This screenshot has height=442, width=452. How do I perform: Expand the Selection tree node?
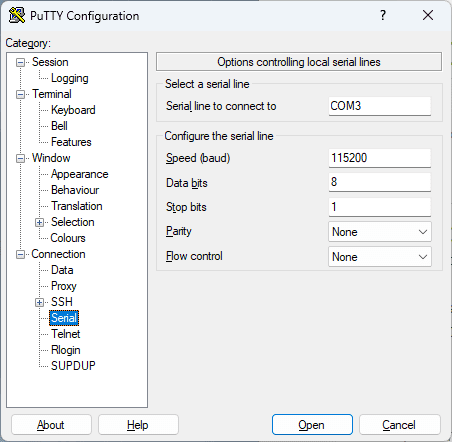point(39,222)
